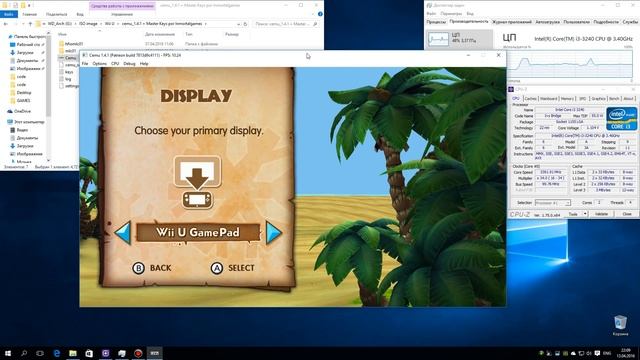
Task: Select the B Back button in game
Action: coord(152,268)
